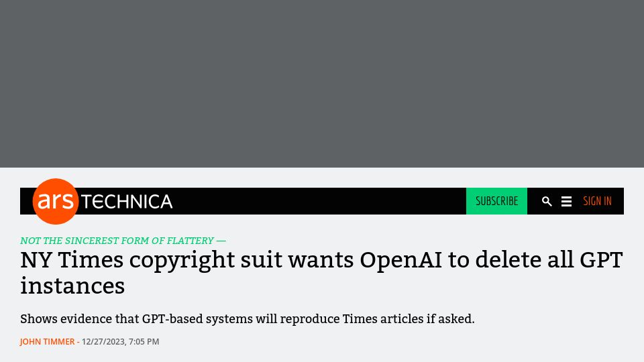Open author John Timmer's profile link

pyautogui.click(x=47, y=341)
